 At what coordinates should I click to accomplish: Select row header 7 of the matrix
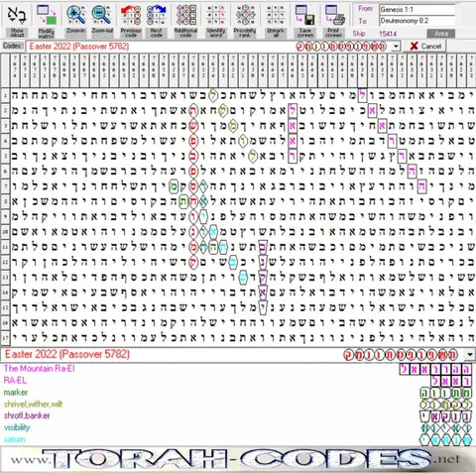[x=5, y=186]
